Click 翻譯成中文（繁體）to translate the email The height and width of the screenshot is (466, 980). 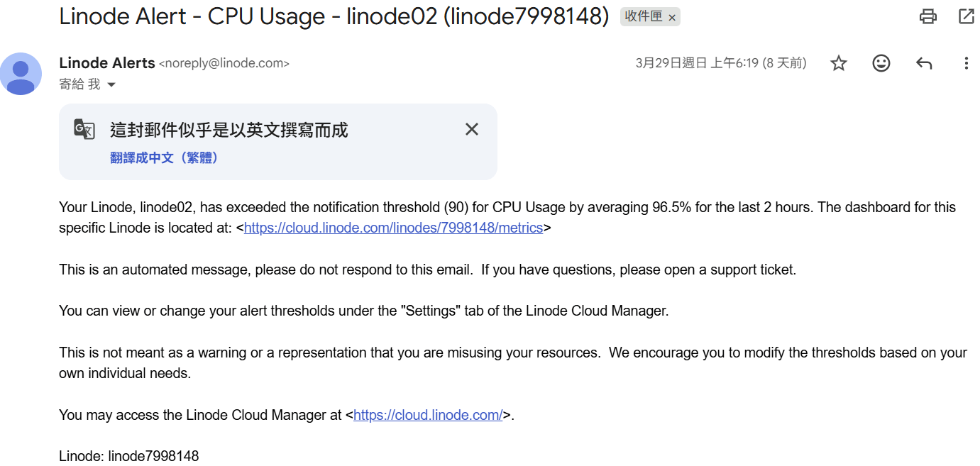164,157
